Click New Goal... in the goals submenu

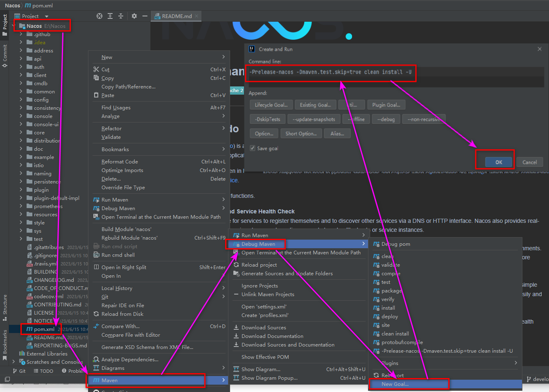pos(446,384)
